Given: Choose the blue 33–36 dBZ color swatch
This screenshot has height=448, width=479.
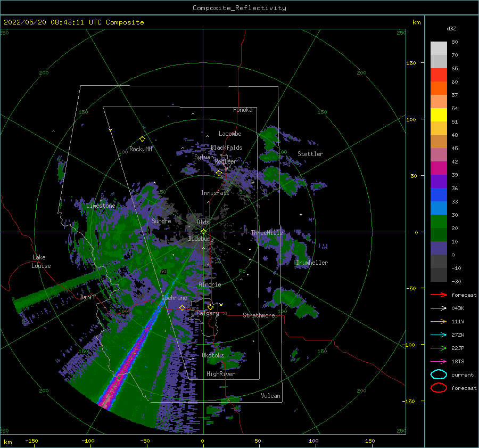Looking at the screenshot, I should (439, 195).
